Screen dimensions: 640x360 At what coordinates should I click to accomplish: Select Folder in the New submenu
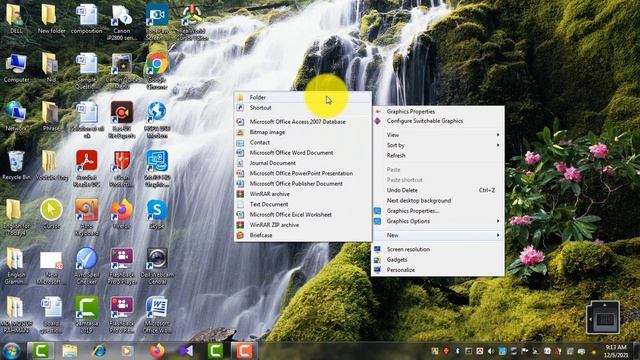(302, 97)
